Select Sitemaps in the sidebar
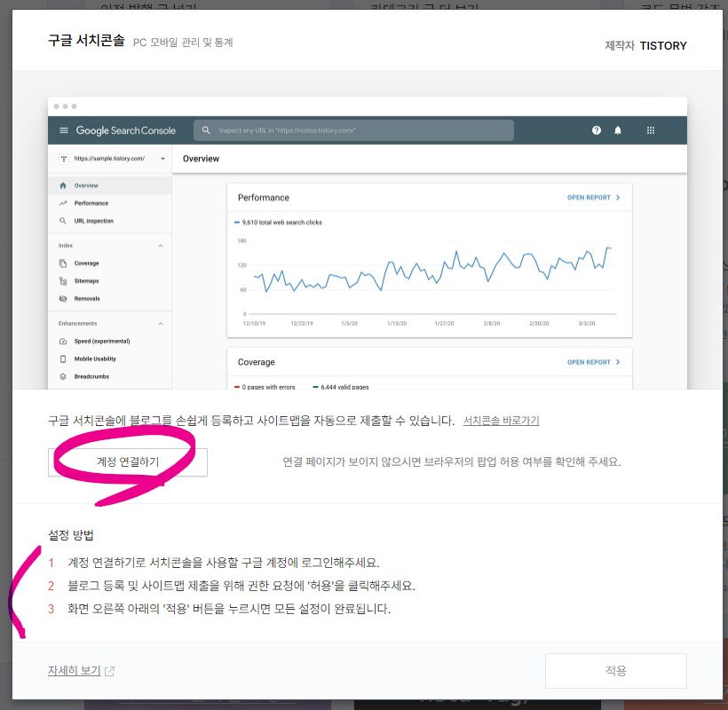This screenshot has width=728, height=710. [x=86, y=280]
